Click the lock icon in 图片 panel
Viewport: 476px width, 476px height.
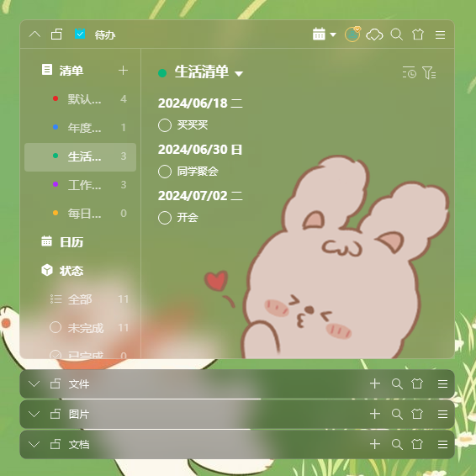click(x=56, y=414)
